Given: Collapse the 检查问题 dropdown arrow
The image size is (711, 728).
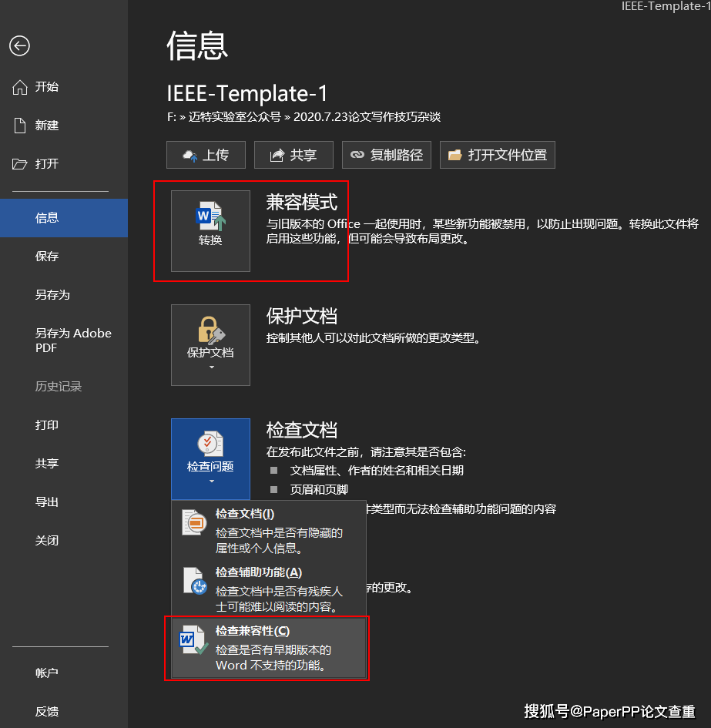Looking at the screenshot, I should (x=212, y=481).
